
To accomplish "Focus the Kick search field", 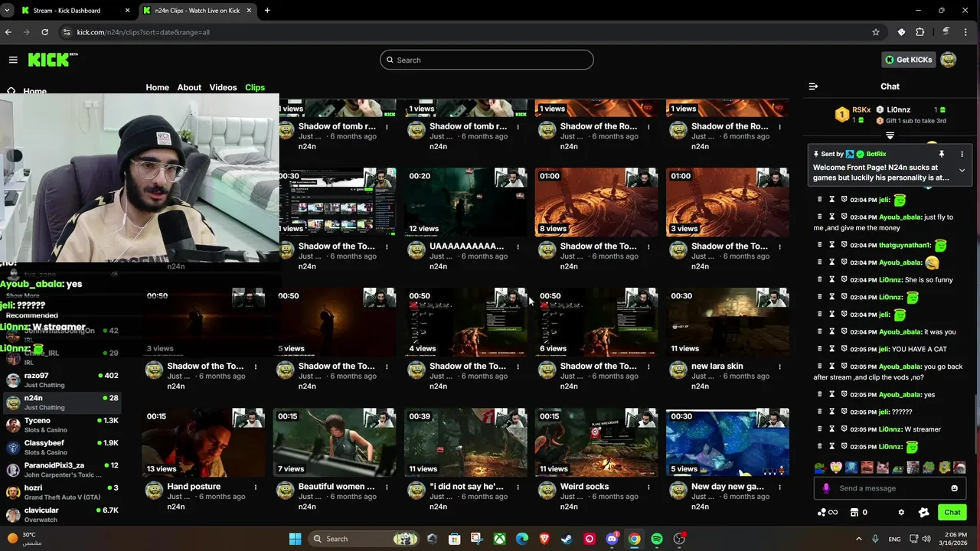I will [x=486, y=60].
